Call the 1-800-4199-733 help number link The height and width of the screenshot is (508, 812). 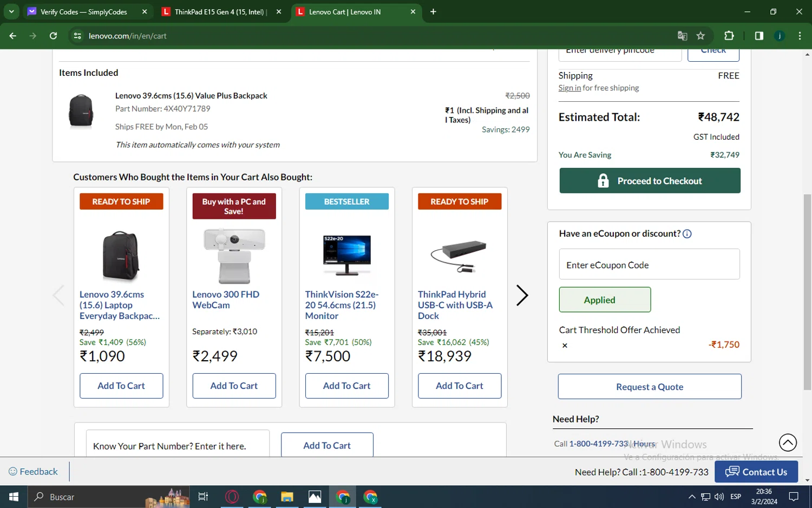click(598, 444)
